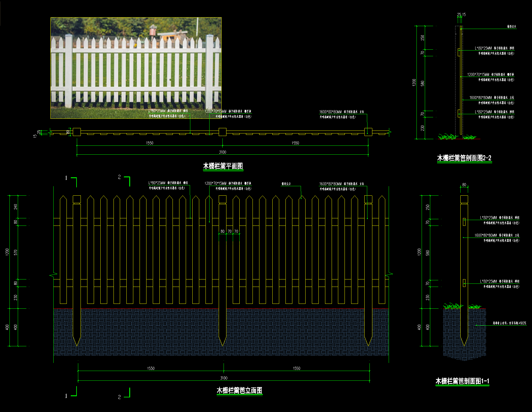Click section marker 1 above the elevation
The height and width of the screenshot is (412, 532).
(66, 178)
